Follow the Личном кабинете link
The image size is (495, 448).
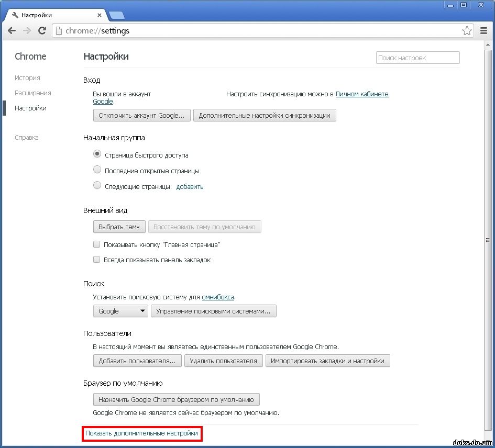[362, 94]
